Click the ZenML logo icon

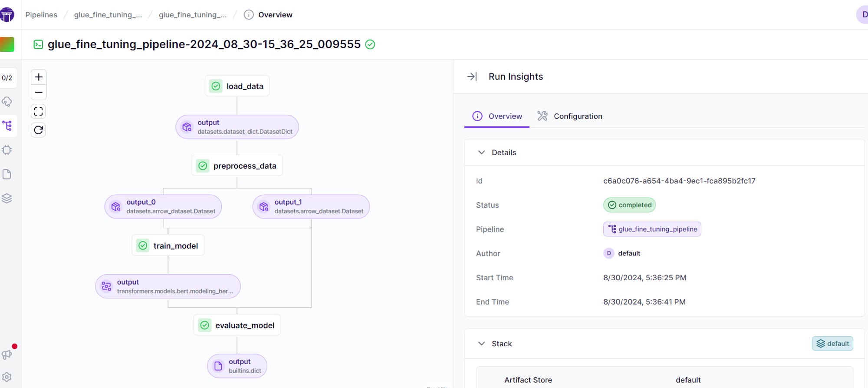[7, 15]
